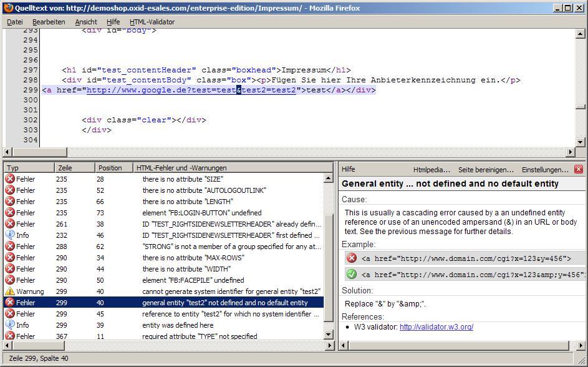Image resolution: width=588 pixels, height=367 pixels.
Task: Click the green checkmark icon in Example section
Action: 352,274
